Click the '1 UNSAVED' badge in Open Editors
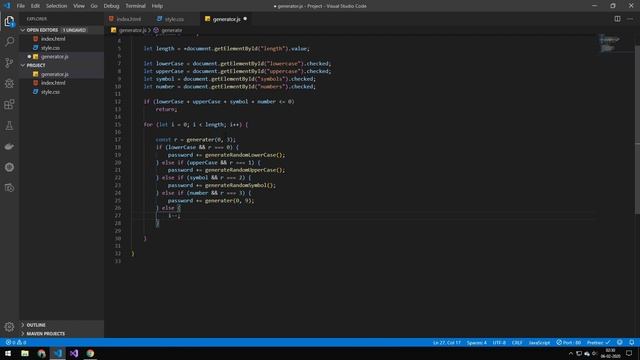Screen dimensions: 640x360 click(x=74, y=30)
